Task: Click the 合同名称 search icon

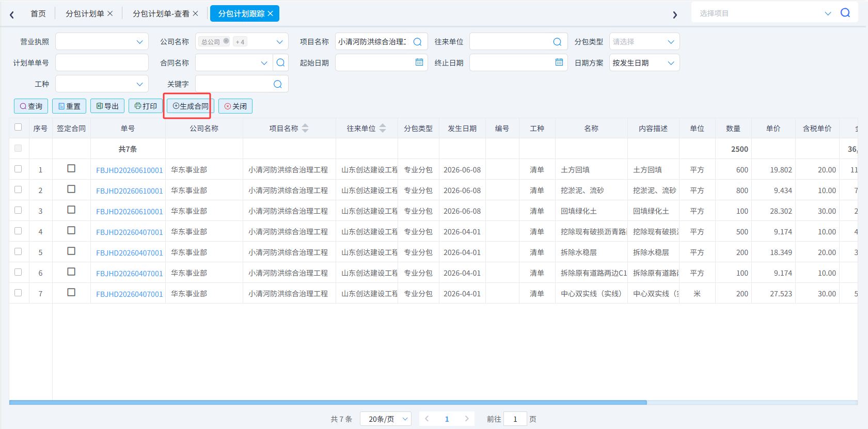Action: 280,62
